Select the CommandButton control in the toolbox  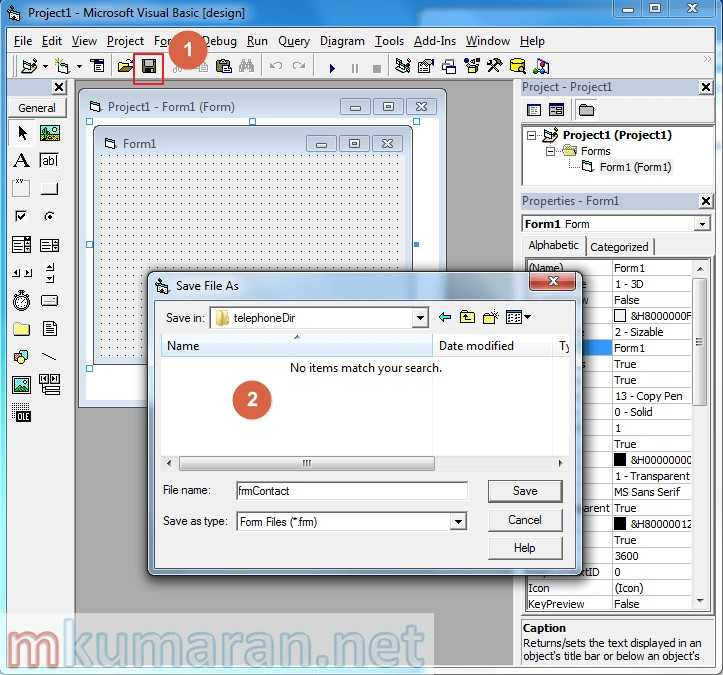click(49, 189)
